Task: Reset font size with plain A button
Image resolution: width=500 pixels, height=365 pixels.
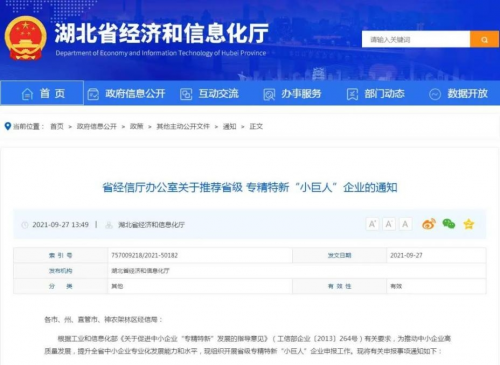Action: pos(405,224)
